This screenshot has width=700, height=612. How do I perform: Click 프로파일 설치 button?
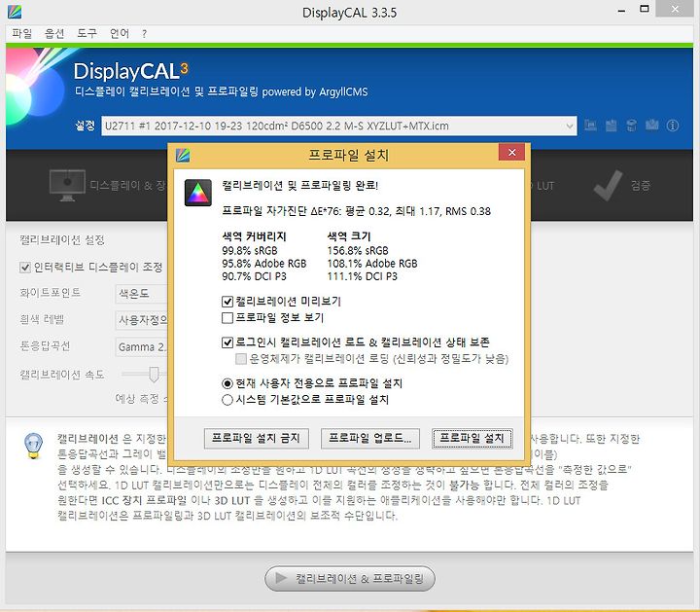pos(472,438)
